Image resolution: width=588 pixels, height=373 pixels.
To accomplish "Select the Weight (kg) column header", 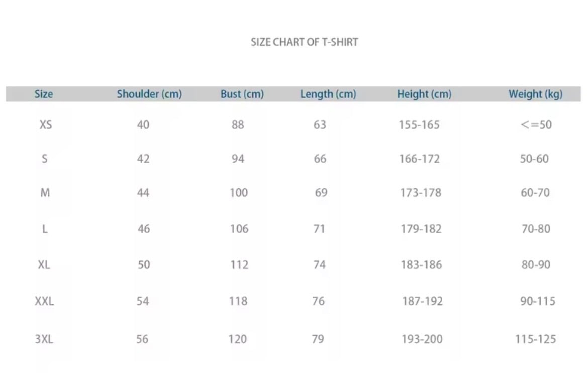I will coord(535,94).
